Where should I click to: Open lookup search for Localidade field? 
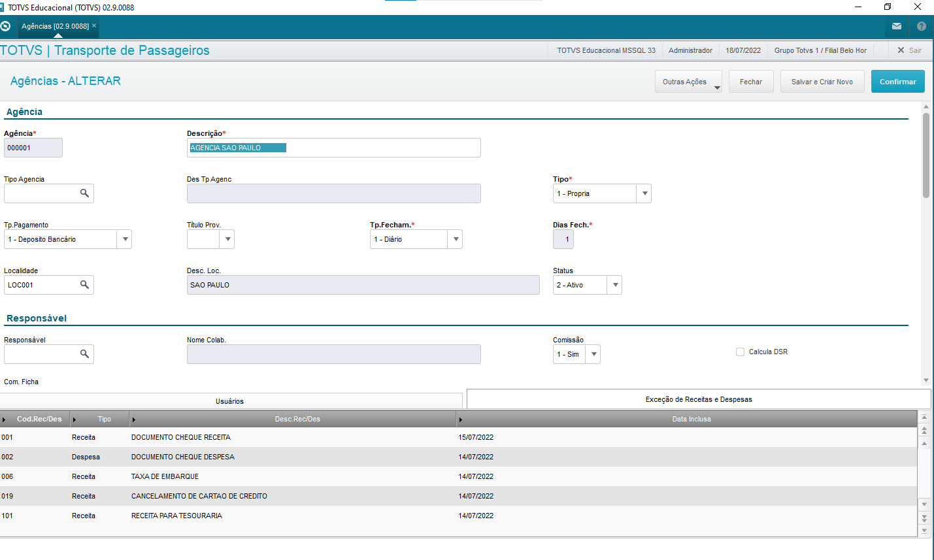pos(84,285)
